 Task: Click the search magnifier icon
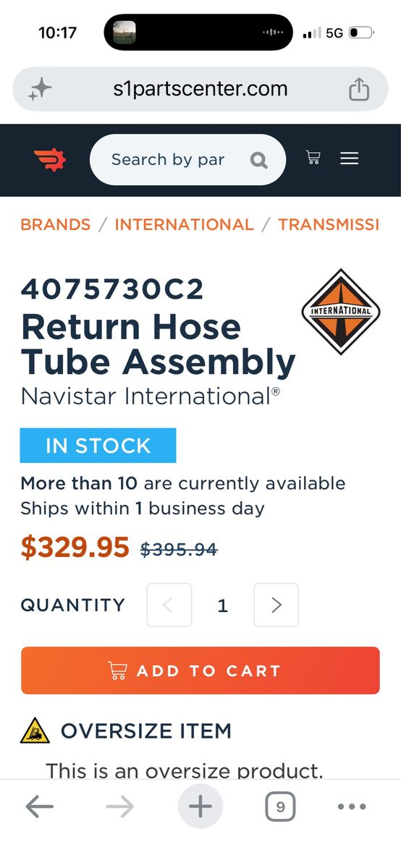click(258, 160)
